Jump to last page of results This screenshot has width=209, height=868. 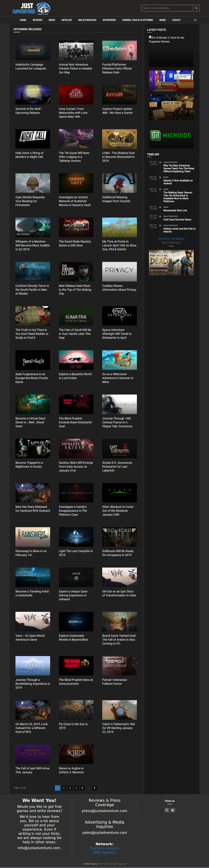(95, 788)
